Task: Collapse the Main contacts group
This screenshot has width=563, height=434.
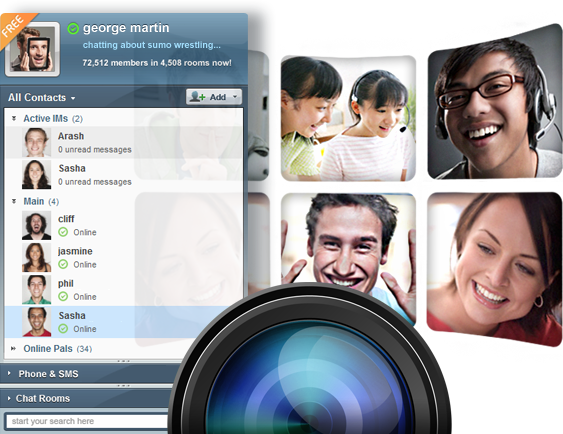Action: pos(14,201)
